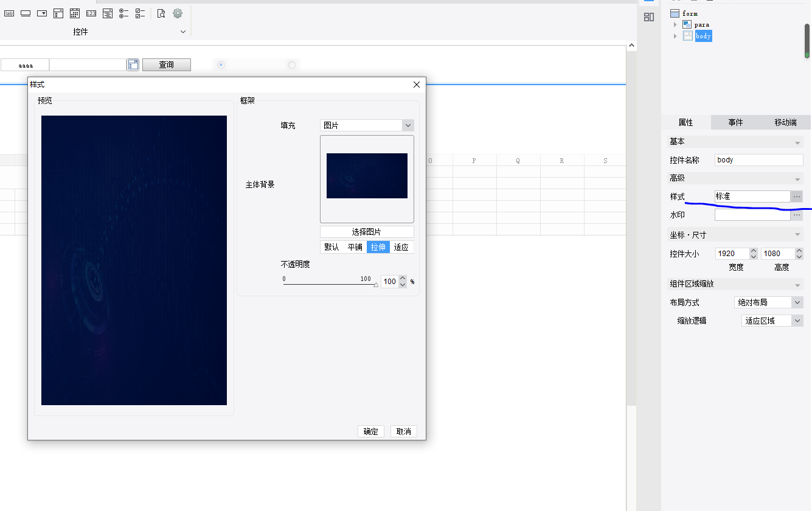Select the 平铺 tile image mode
Image resolution: width=812 pixels, height=511 pixels.
[355, 247]
